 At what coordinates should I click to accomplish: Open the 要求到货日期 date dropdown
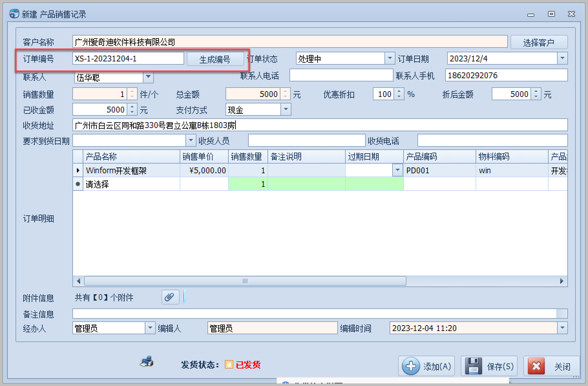[x=191, y=141]
